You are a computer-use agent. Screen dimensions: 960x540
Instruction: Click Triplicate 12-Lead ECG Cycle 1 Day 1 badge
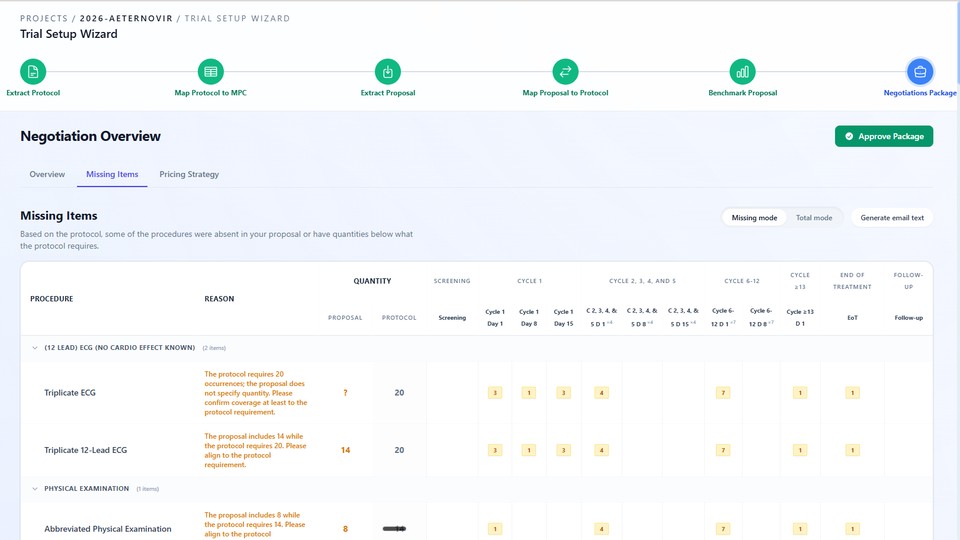click(495, 450)
